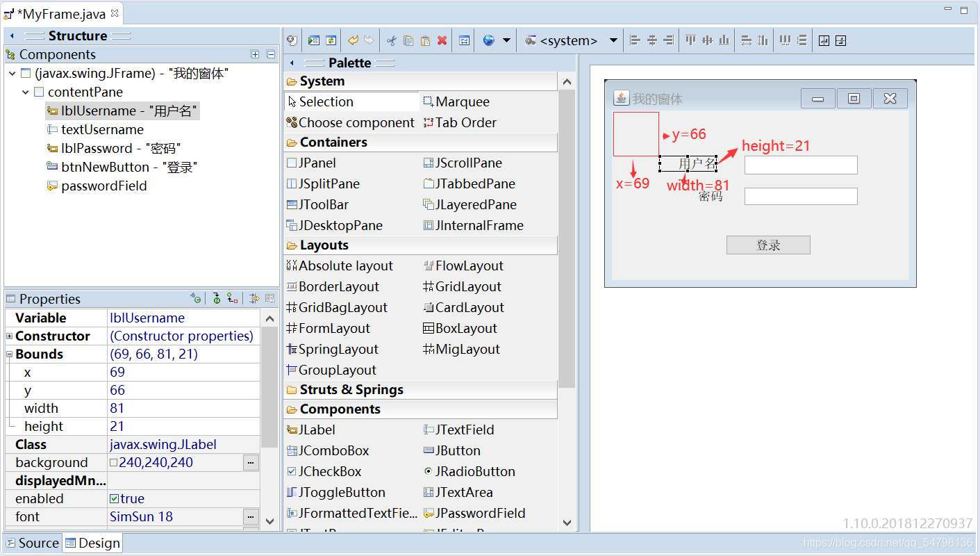Click the Copy icon in toolbar

tap(408, 41)
